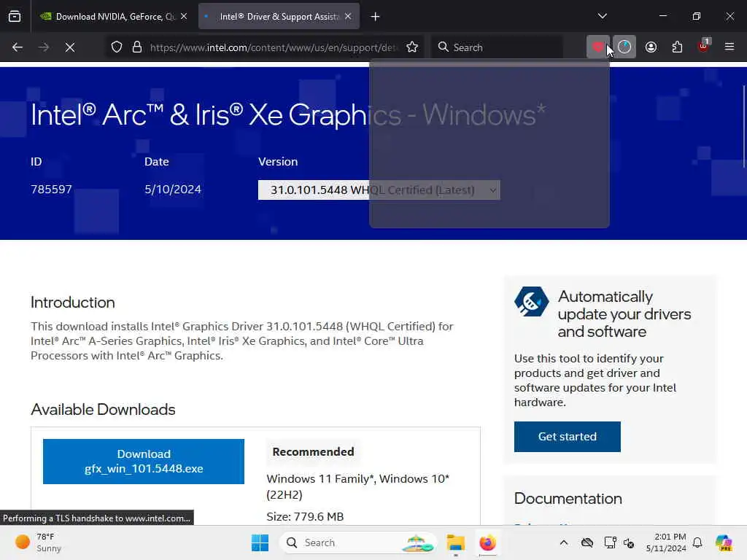Close the NVIDIA download tab
The width and height of the screenshot is (747, 560).
click(184, 17)
